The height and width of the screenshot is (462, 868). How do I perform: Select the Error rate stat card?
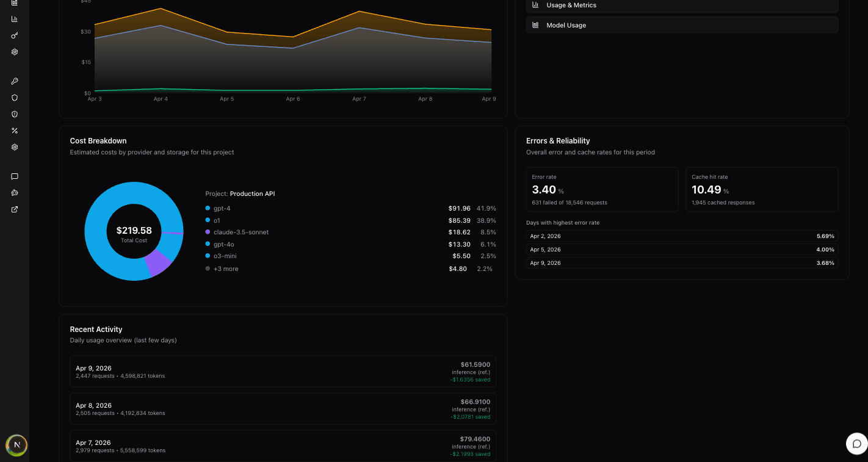(602, 189)
